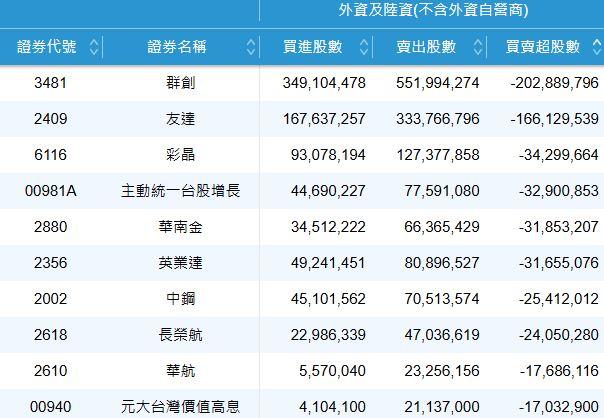Screen dimensions: 604x418
Task: Select stock name 元大台灣價值高息
Action: coord(181,407)
